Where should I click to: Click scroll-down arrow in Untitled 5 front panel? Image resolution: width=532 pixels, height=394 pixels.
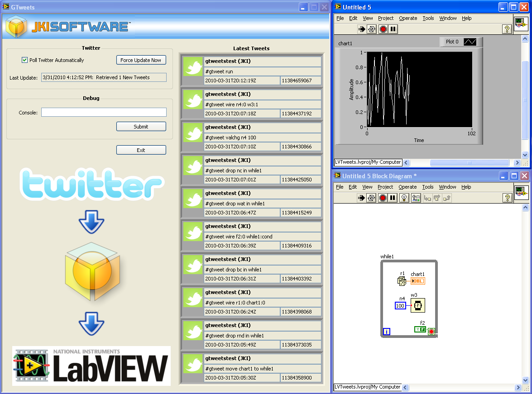point(525,155)
